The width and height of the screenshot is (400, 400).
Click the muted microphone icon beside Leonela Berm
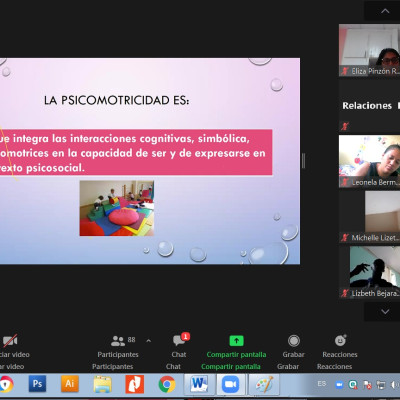coord(345,182)
